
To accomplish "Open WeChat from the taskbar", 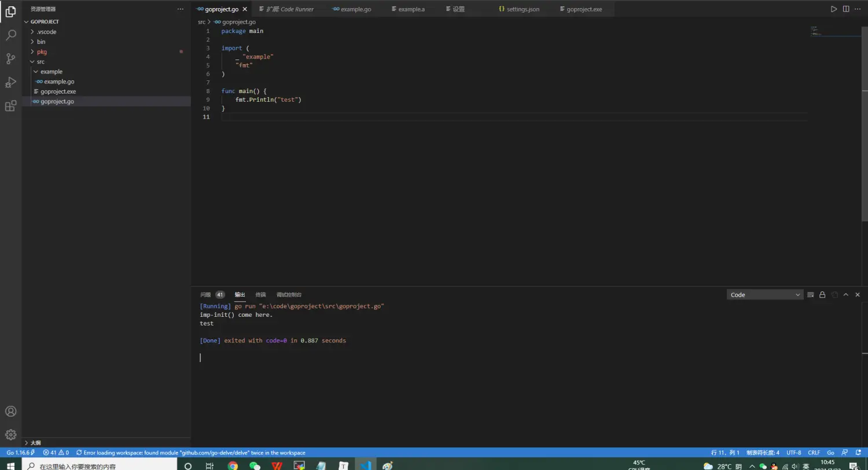I will point(255,466).
